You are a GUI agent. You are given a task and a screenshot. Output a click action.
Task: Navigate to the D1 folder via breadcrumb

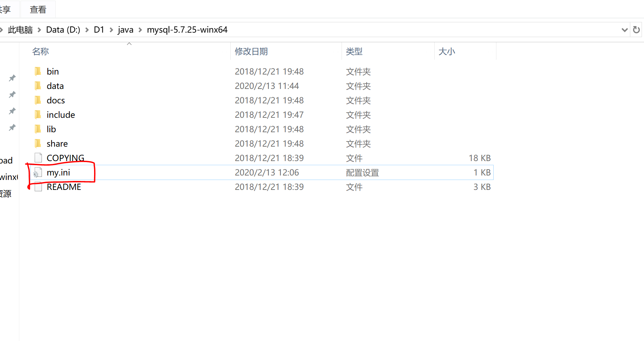coord(99,30)
